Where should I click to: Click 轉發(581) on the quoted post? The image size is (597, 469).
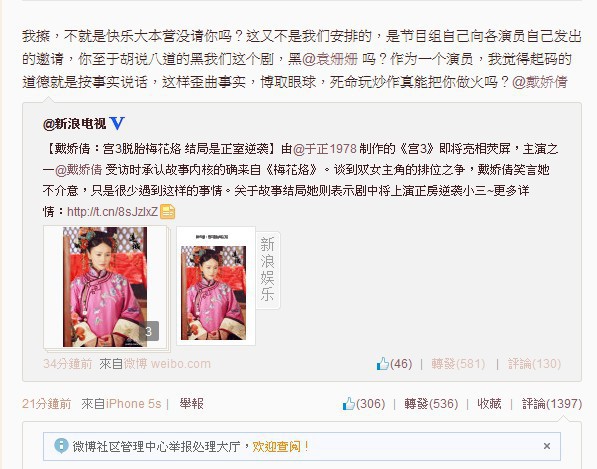coord(458,364)
